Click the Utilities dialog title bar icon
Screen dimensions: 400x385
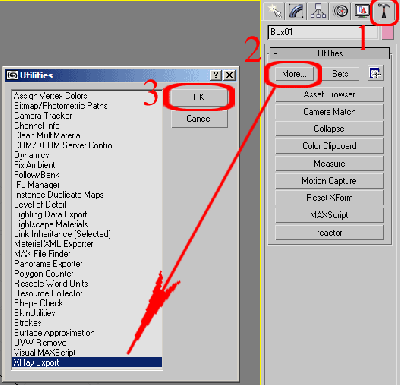pos(12,75)
